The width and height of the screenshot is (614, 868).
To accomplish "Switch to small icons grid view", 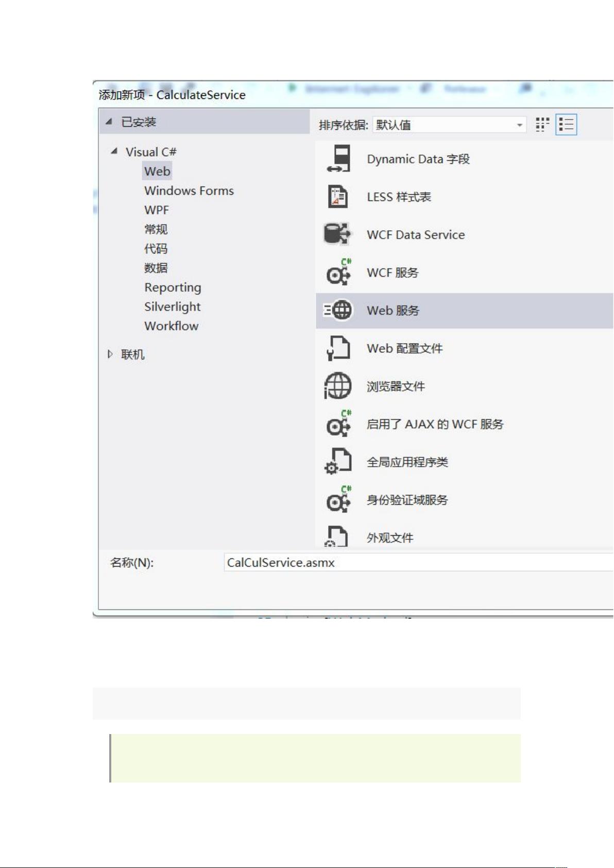I will (542, 125).
